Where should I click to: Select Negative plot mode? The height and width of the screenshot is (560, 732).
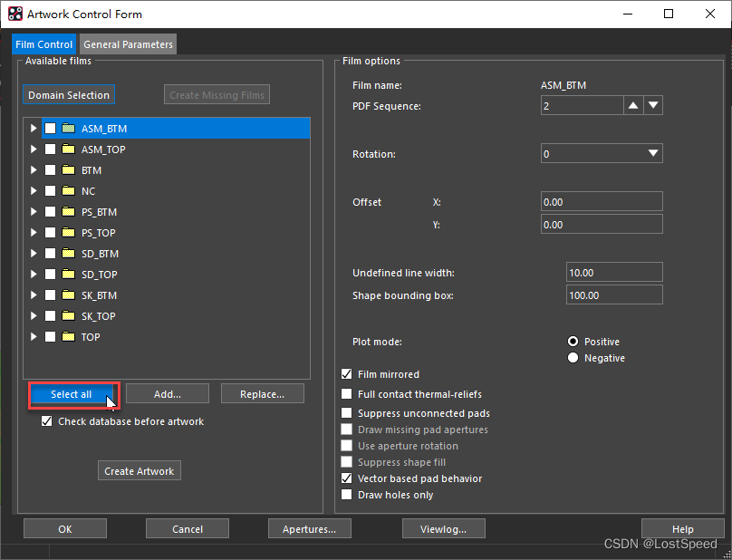coord(573,358)
